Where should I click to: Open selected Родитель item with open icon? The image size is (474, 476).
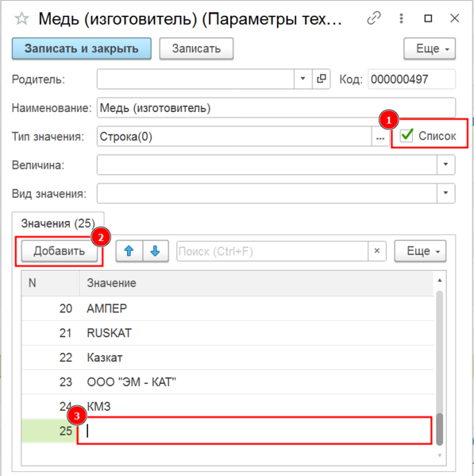tap(321, 79)
